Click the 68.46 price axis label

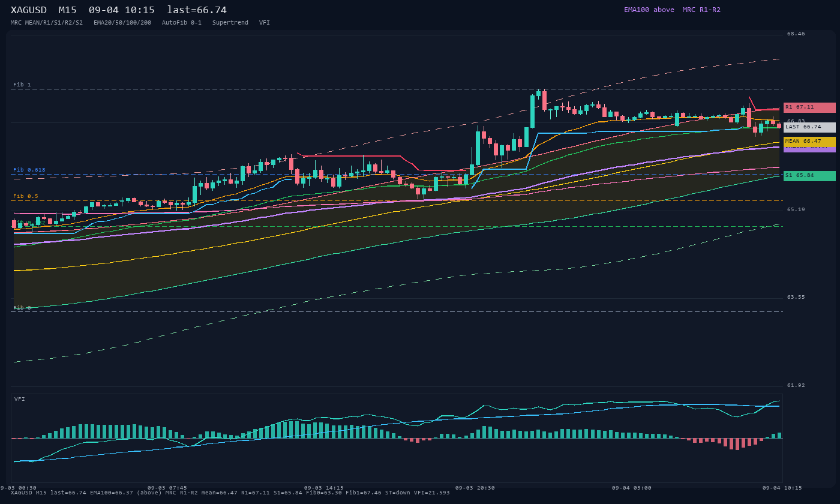(796, 34)
